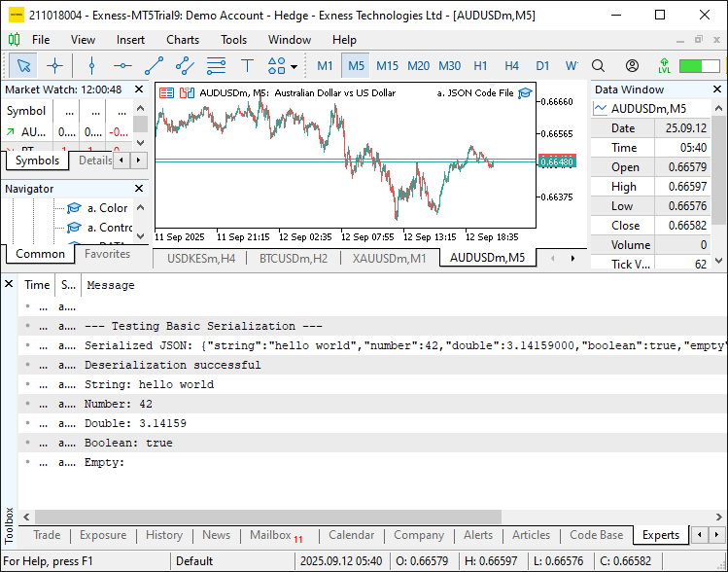The height and width of the screenshot is (572, 728).
Task: Open the Help menu
Action: (x=344, y=40)
